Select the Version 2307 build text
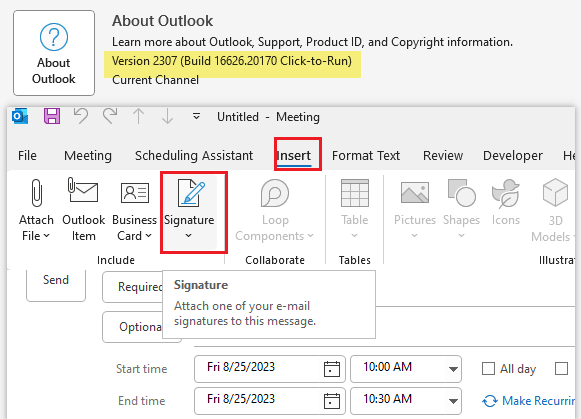The width and height of the screenshot is (581, 419). coord(232,61)
